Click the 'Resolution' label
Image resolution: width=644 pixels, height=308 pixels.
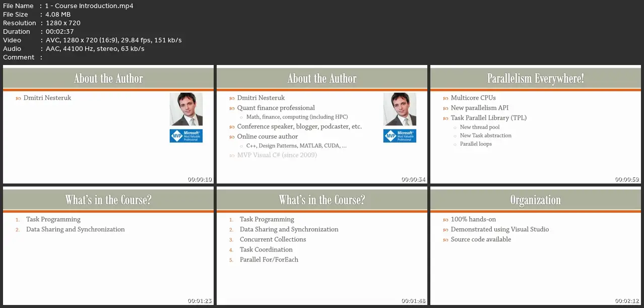(20, 23)
